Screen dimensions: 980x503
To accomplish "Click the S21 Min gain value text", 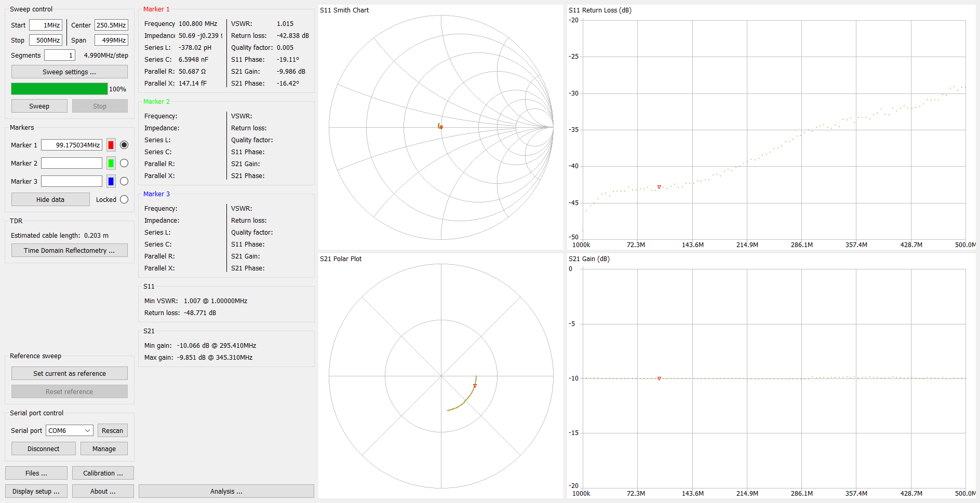I will (x=217, y=345).
